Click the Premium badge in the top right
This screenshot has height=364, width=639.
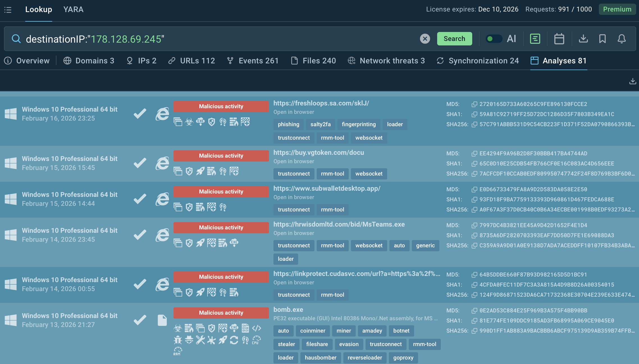coord(617,9)
